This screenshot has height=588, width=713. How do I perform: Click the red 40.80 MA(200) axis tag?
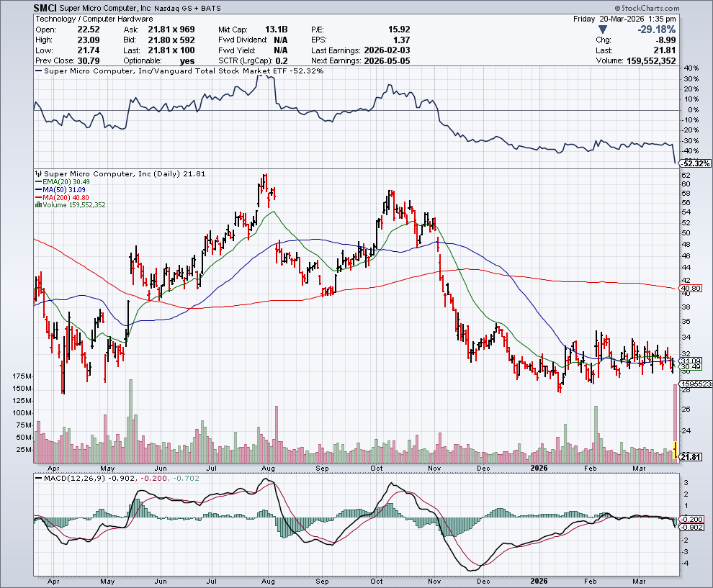point(690,290)
